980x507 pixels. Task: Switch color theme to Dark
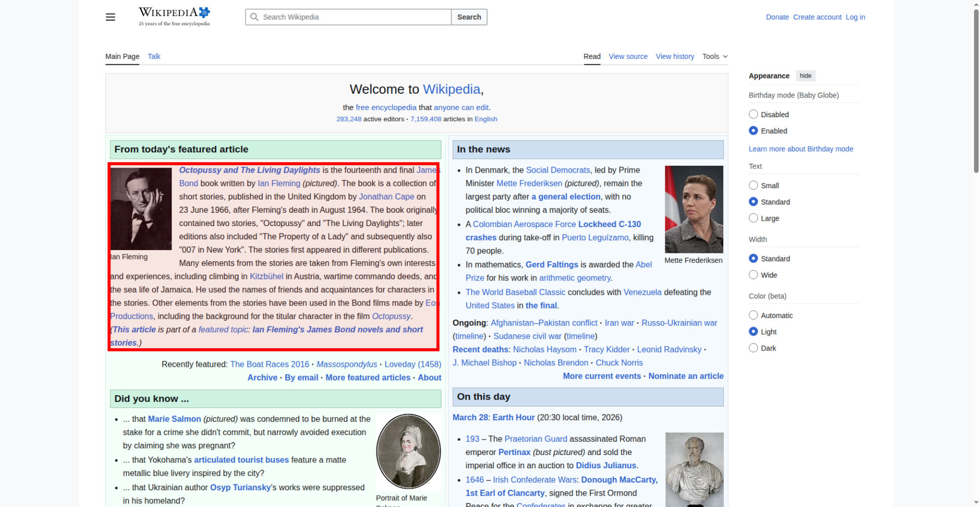pos(753,348)
